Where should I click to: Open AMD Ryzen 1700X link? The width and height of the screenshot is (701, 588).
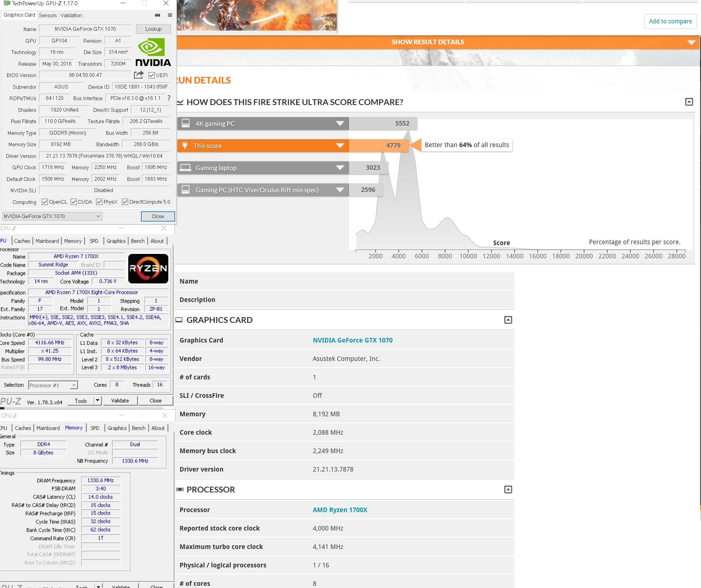340,510
